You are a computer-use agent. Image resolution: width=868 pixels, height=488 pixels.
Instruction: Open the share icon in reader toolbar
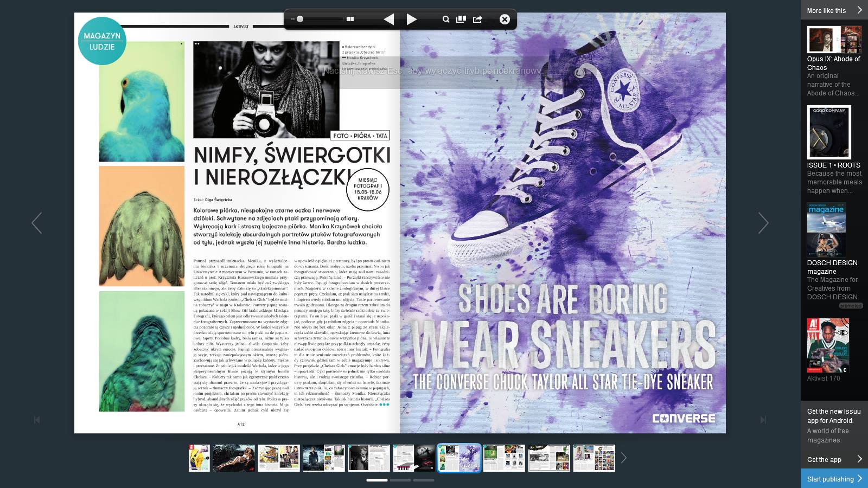(x=477, y=20)
